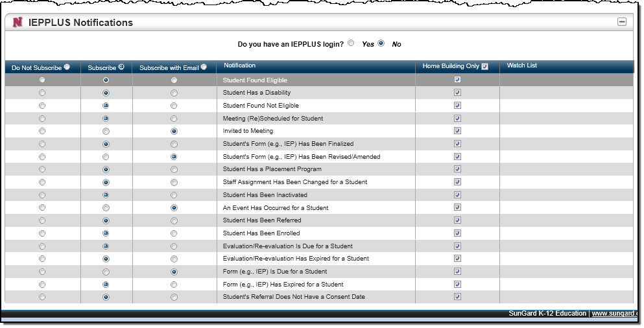Uncheck Home Building for Student's Referral No Consent Date
This screenshot has width=644, height=328.
(457, 297)
